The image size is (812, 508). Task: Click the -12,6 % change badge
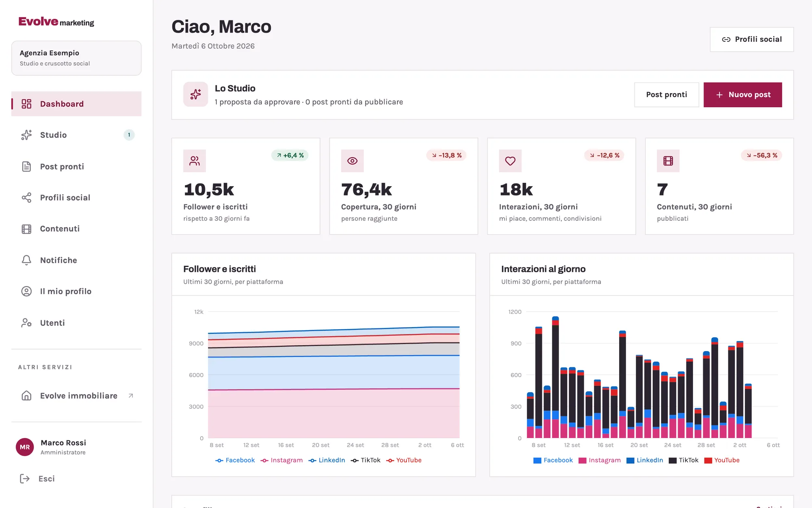[x=604, y=155]
